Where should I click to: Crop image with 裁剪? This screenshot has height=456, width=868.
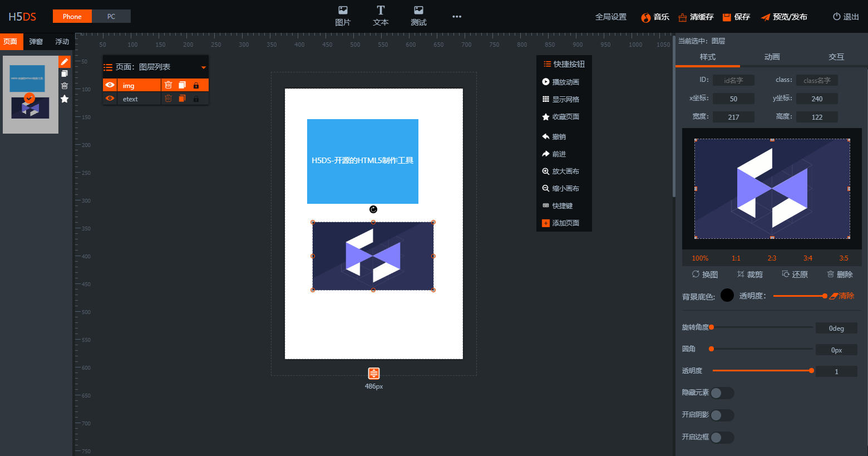point(749,274)
